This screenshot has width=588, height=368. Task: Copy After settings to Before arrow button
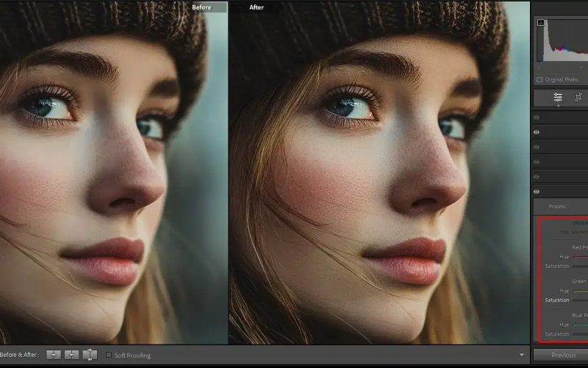(x=71, y=355)
